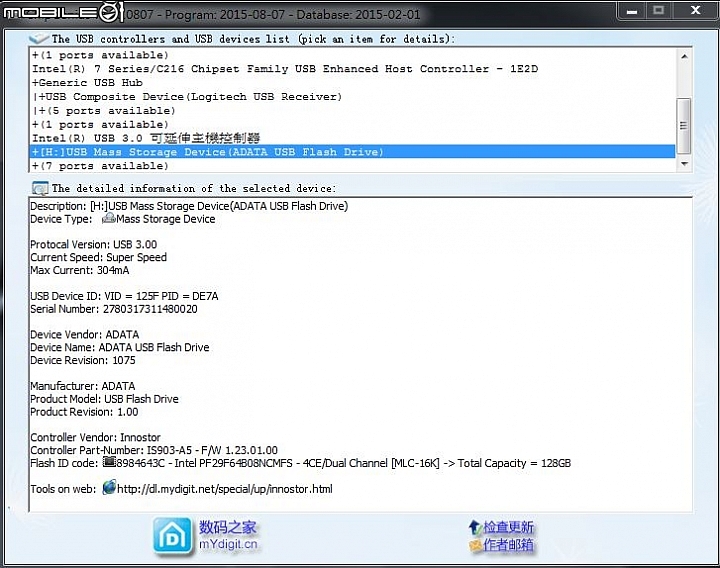Click the device list scroll up arrow
The height and width of the screenshot is (568, 720).
(684, 56)
